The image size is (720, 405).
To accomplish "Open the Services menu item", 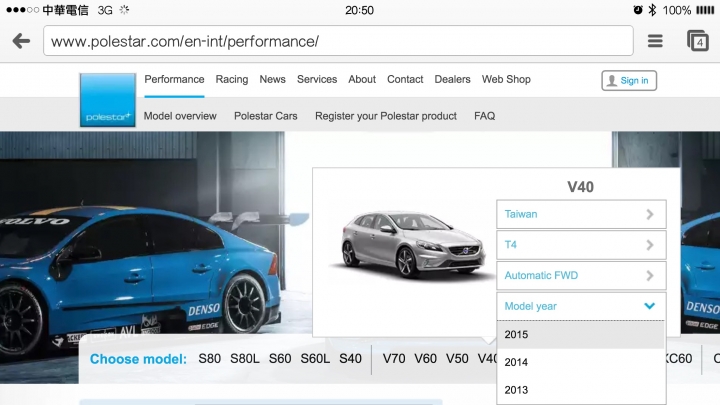I will click(317, 79).
